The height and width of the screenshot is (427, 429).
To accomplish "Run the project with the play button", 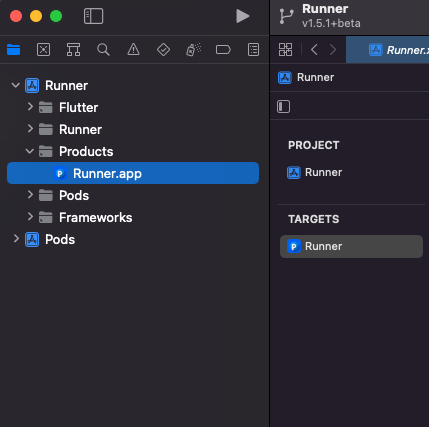I will point(242,16).
